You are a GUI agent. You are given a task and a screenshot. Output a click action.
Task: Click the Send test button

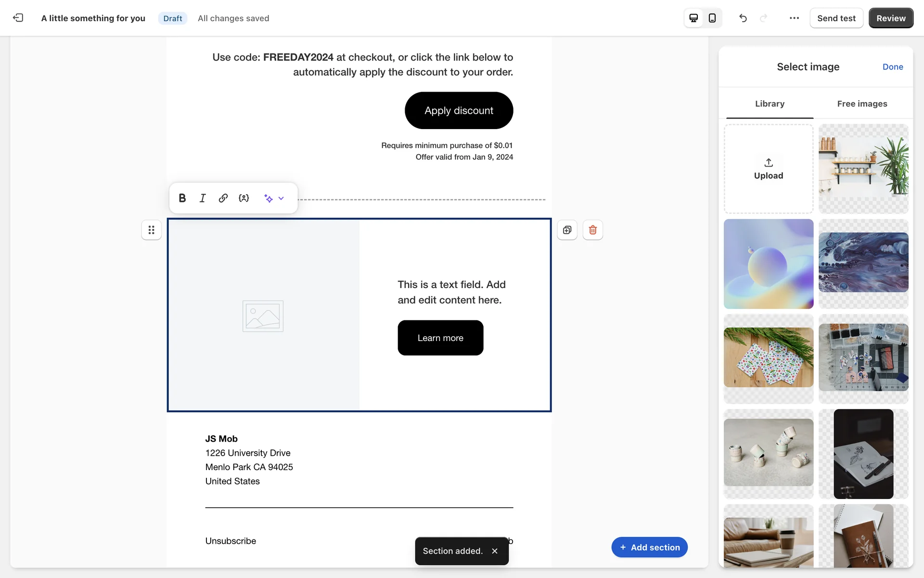tap(836, 18)
